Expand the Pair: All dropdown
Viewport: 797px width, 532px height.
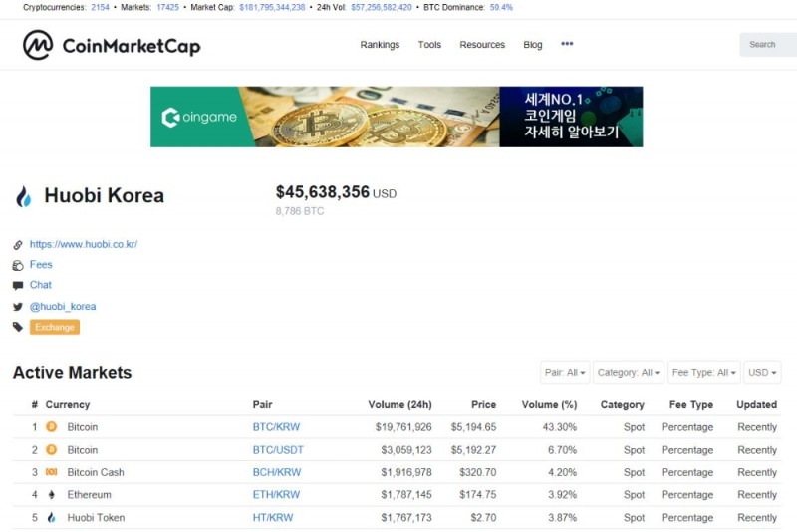565,373
